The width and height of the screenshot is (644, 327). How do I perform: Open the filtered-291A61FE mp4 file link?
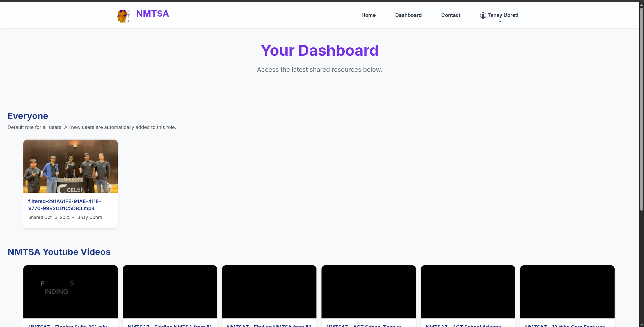pos(64,205)
